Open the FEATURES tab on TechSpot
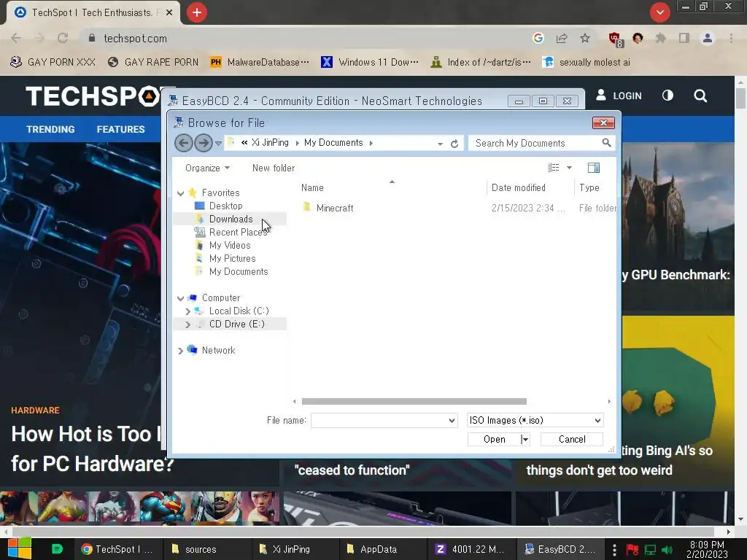The image size is (747, 560). coord(120,130)
